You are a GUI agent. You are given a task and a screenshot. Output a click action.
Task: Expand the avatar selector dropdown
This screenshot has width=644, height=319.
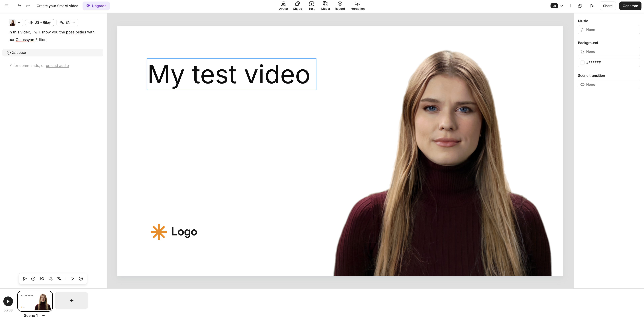[x=15, y=23]
